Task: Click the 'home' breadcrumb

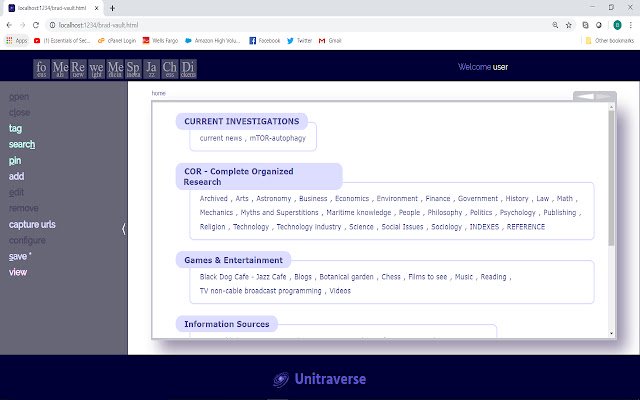Action: point(158,93)
